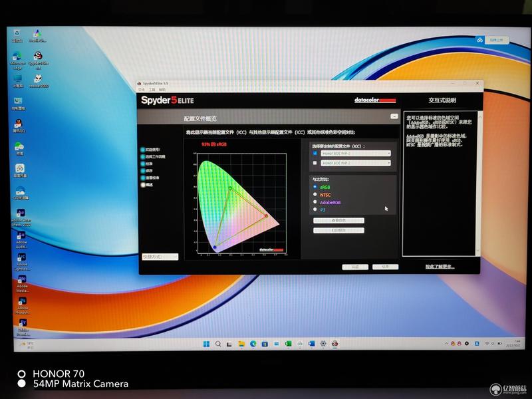
Task: Click the CIE gamut chart
Action: pyautogui.click(x=242, y=203)
